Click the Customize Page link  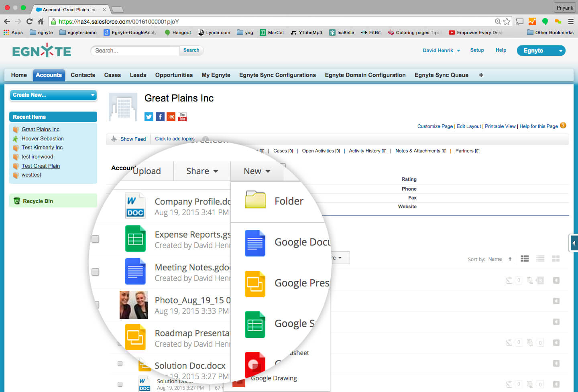[435, 126]
